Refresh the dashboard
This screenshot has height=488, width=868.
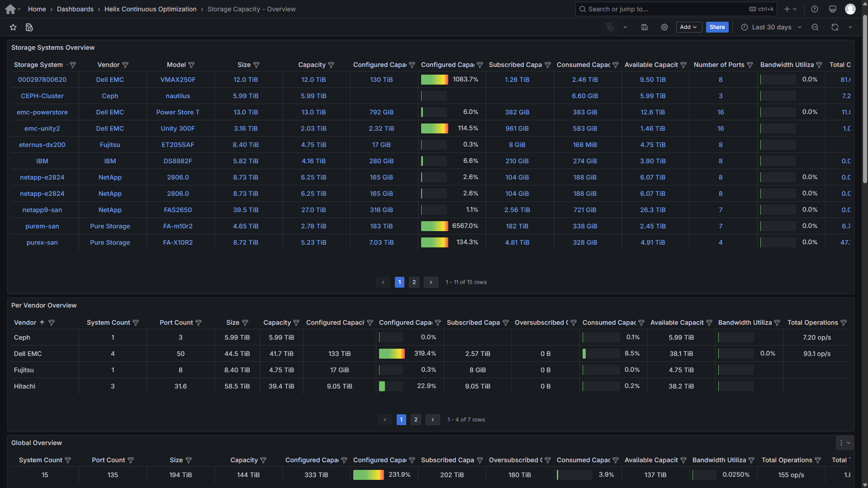(835, 28)
